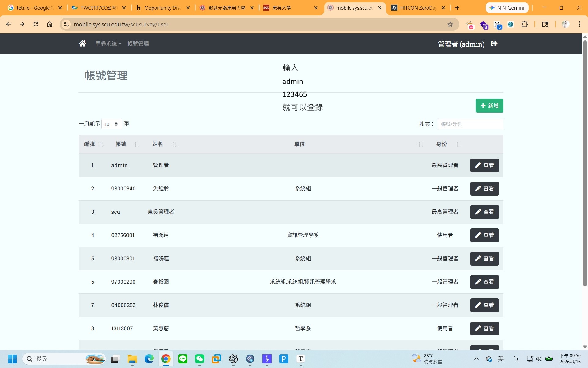The width and height of the screenshot is (588, 368).
Task: Open Chrome extensions puzzle icon
Action: coord(525,24)
